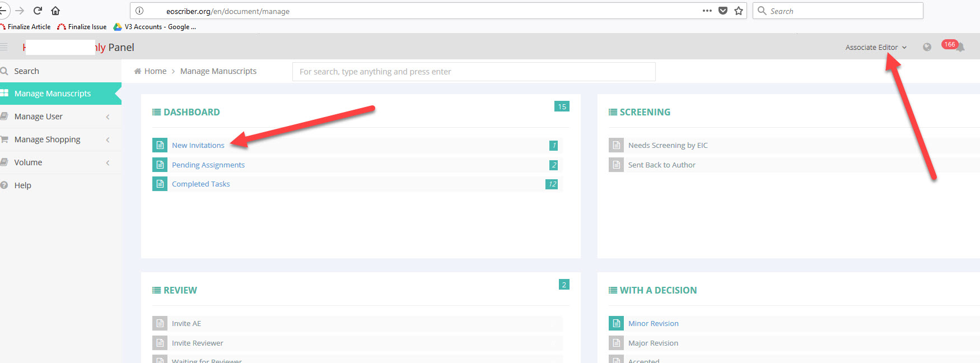This screenshot has width=980, height=363.
Task: Go to browser home page icon
Action: coord(55,11)
